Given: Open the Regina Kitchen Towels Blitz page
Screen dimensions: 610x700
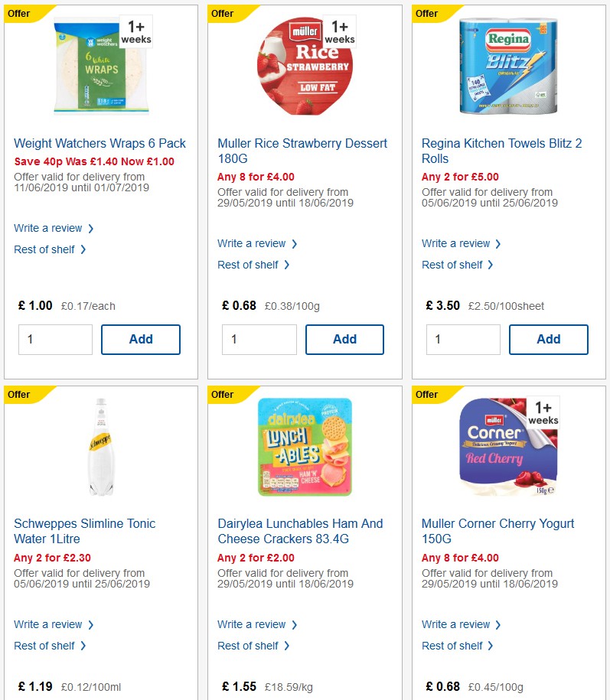Looking at the screenshot, I should click(x=501, y=151).
